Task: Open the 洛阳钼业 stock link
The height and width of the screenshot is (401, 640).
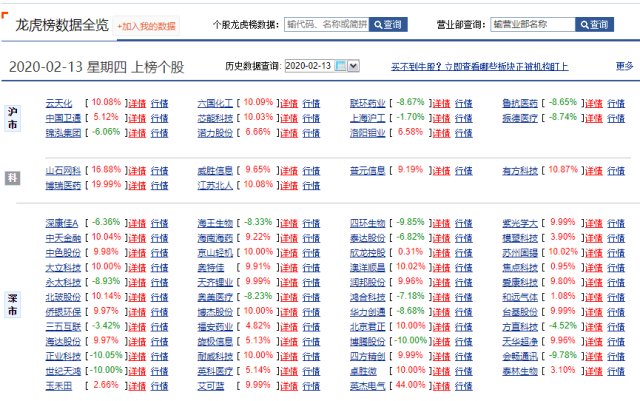Action: click(x=367, y=133)
